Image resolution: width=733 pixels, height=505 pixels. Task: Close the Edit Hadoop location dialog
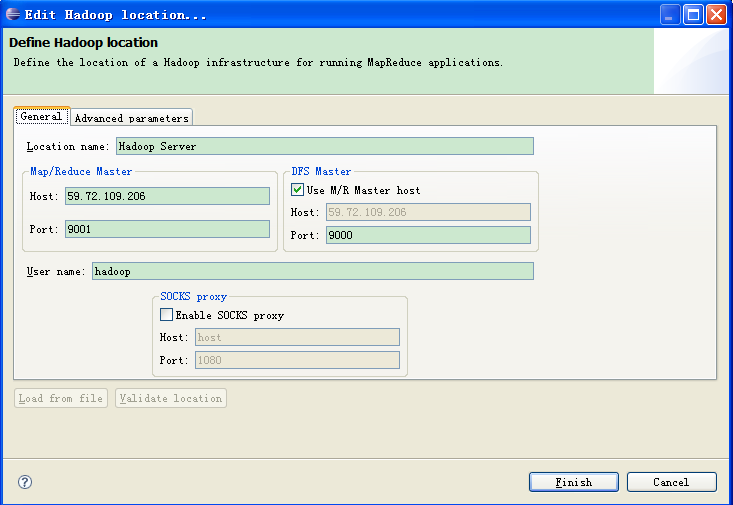tap(716, 14)
